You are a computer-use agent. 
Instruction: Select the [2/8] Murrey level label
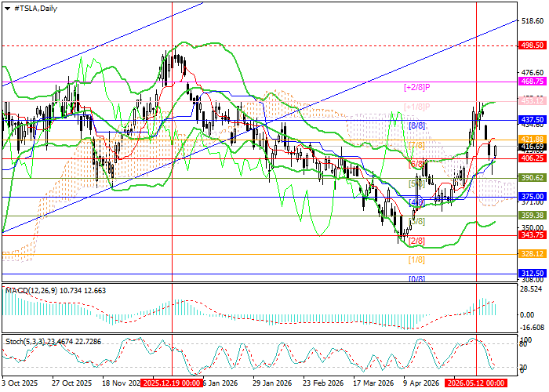click(416, 241)
